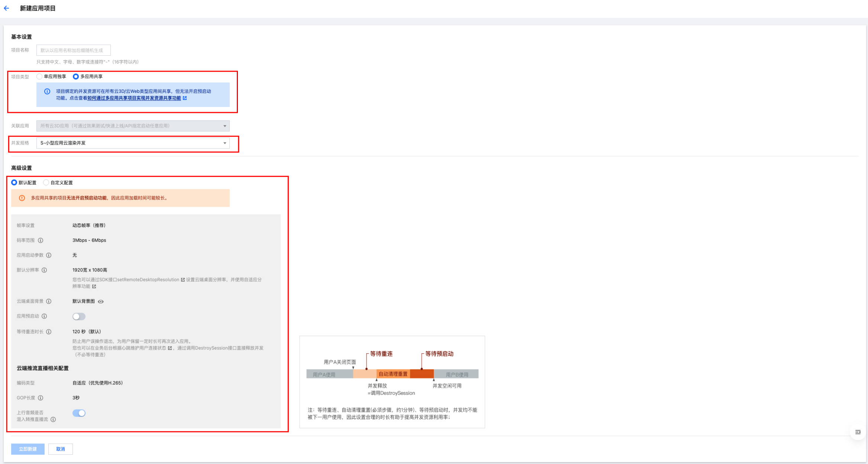Choose the 自定义配置 radio option
Viewport: 868px width, 464px height.
46,182
